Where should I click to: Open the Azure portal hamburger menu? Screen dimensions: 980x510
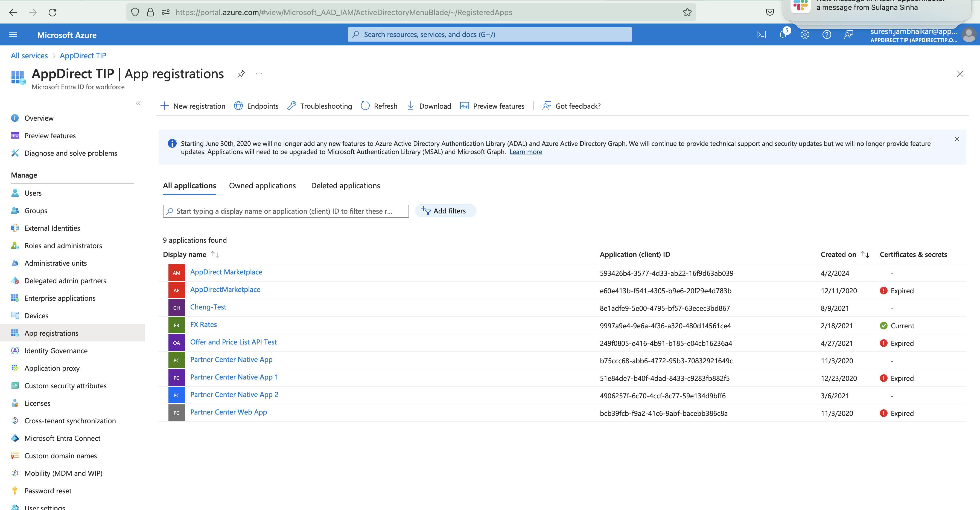[x=13, y=35]
